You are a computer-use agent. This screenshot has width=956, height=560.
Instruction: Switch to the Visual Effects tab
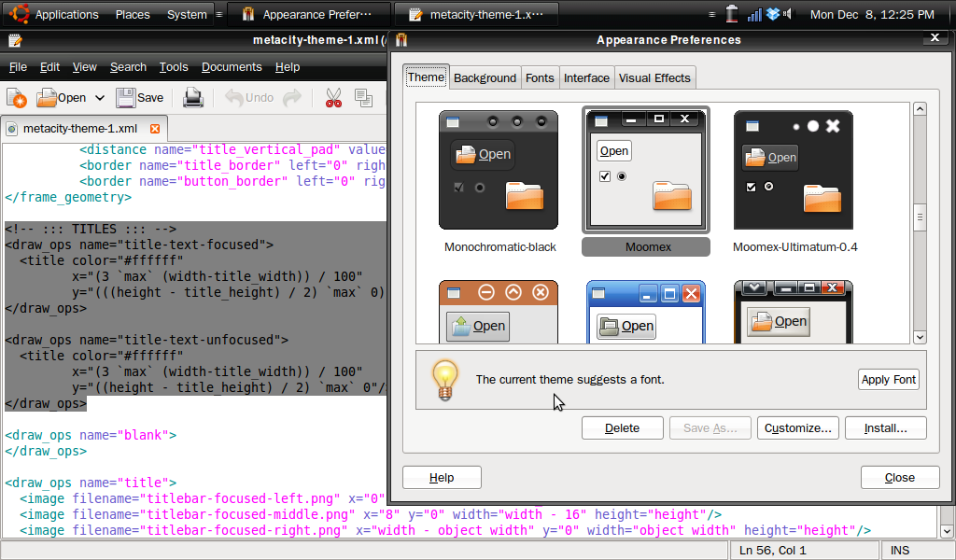click(x=654, y=78)
